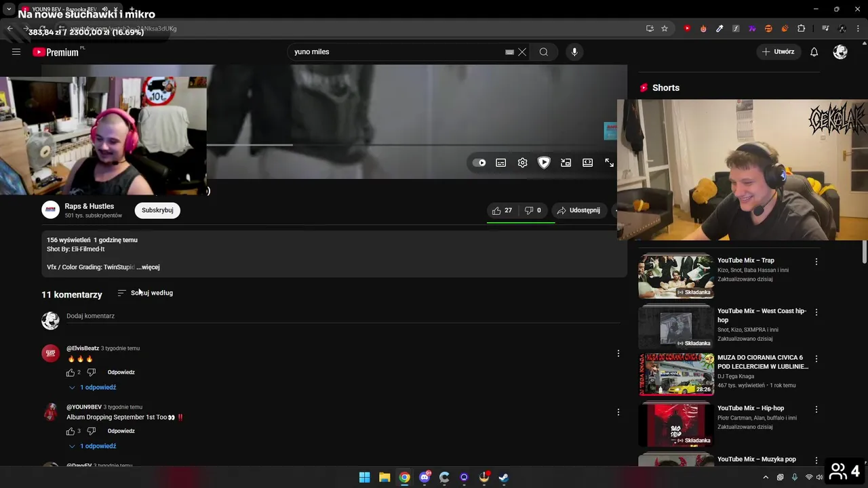The width and height of the screenshot is (868, 488).
Task: Open the notifications bell
Action: pyautogui.click(x=814, y=52)
